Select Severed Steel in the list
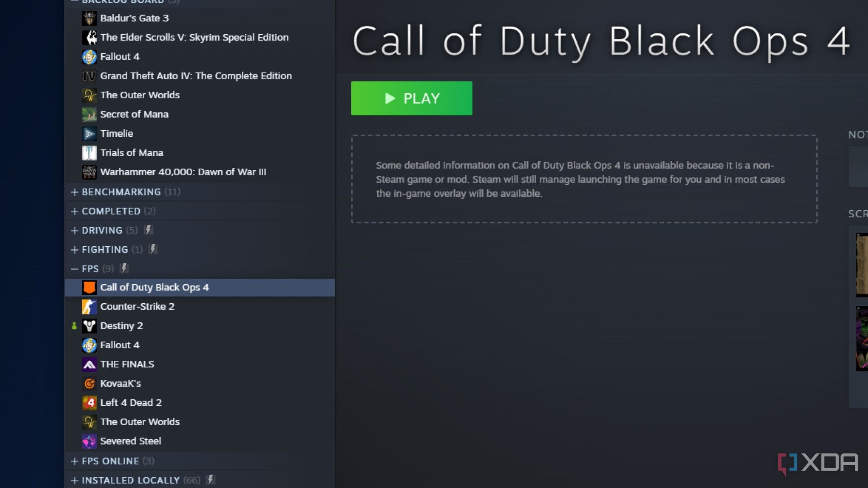Viewport: 868px width, 488px height. point(200,441)
